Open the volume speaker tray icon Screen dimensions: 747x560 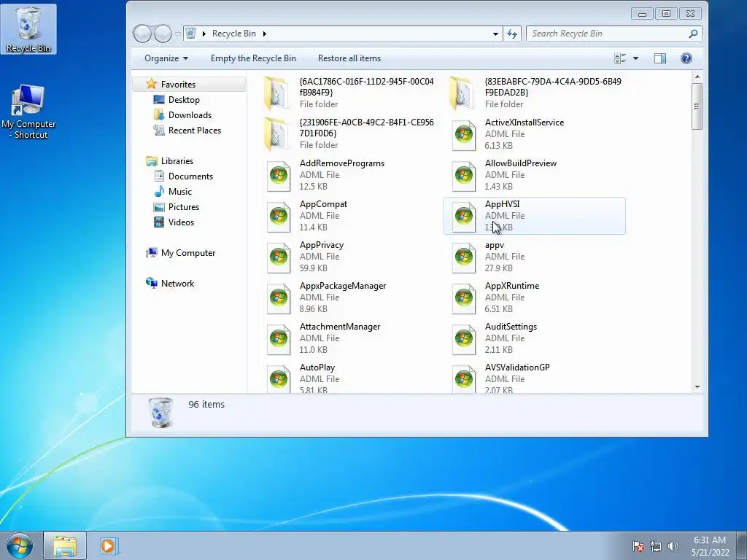click(x=673, y=546)
